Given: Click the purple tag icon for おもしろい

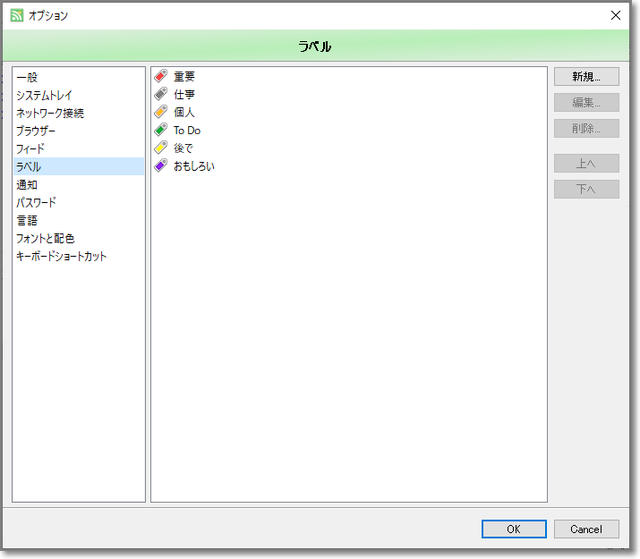Looking at the screenshot, I should point(161,166).
